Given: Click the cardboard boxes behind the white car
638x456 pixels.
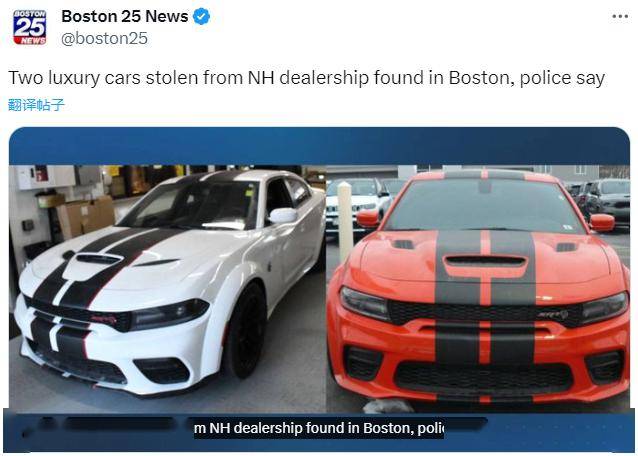Looking at the screenshot, I should point(86,216).
